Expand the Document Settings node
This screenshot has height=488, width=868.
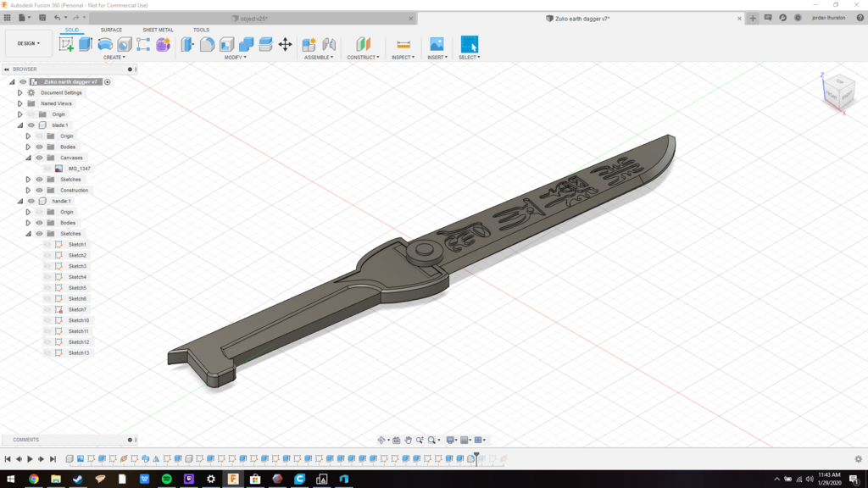point(19,92)
